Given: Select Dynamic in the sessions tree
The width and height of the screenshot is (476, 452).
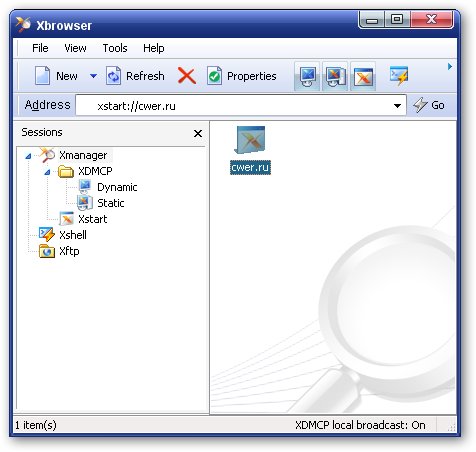Looking at the screenshot, I should [117, 187].
